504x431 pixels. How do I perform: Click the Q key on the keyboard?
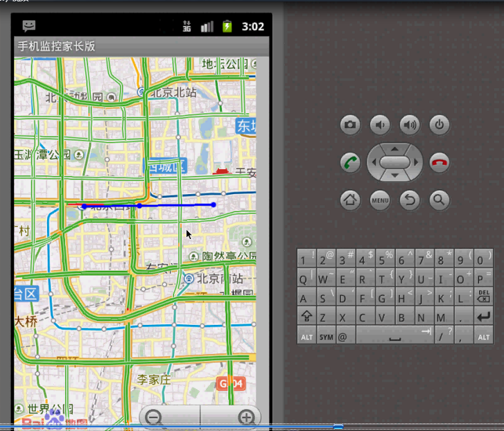pos(306,278)
